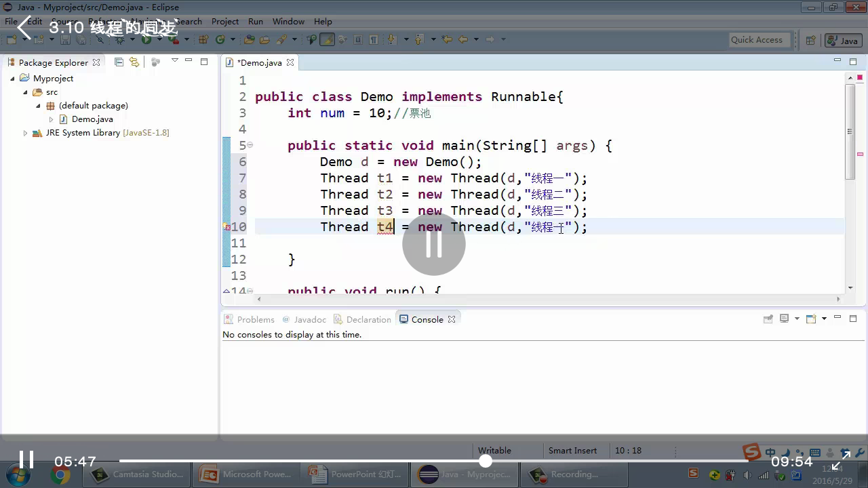868x488 pixels.
Task: Click the video back arrow
Action: pyautogui.click(x=26, y=28)
